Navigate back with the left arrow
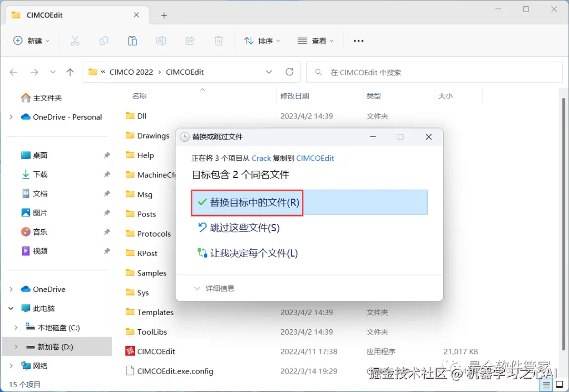Viewport: 569px width, 392px height. (14, 72)
